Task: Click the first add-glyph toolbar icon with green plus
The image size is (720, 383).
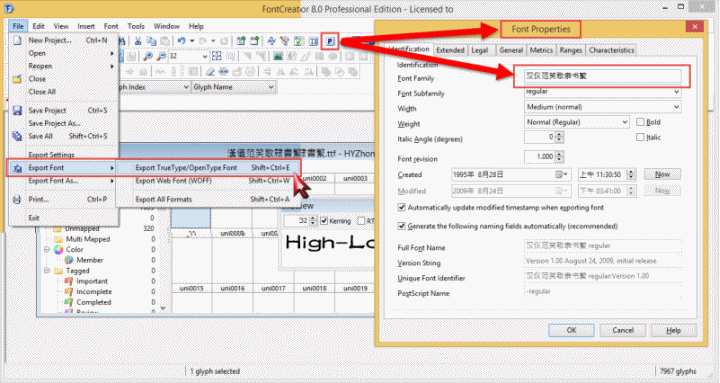Action: coord(241,41)
